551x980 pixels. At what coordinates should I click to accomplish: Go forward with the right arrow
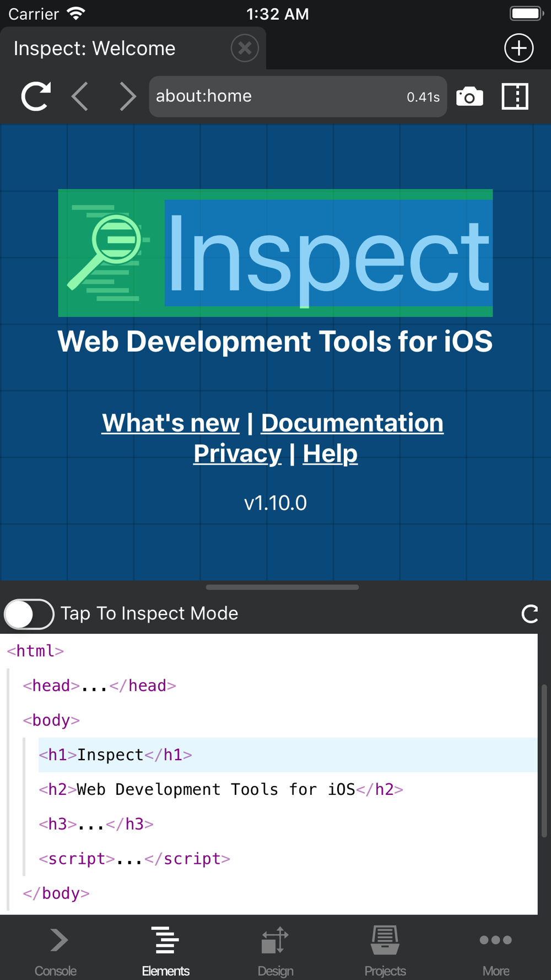coord(127,96)
